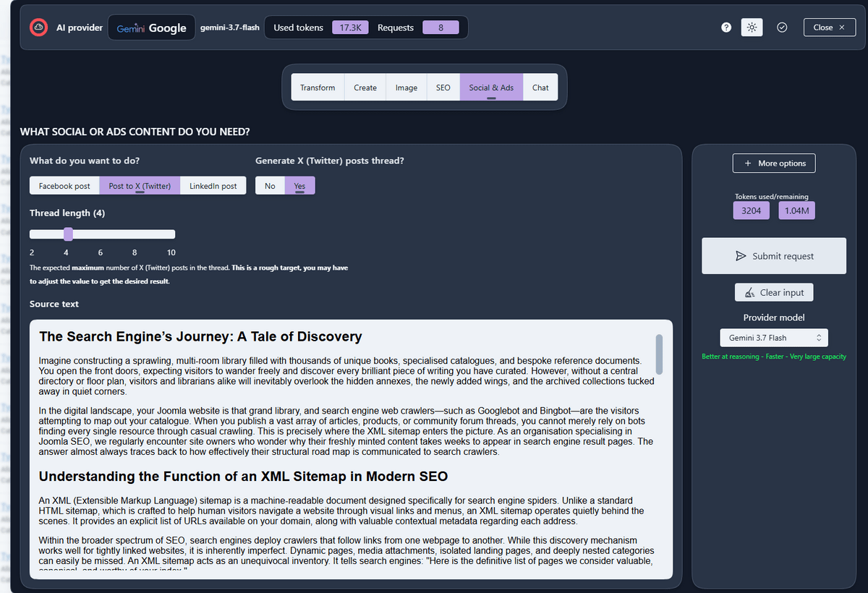This screenshot has height=593, width=868.
Task: Click the gemini-3.7-flash model label in header
Action: (229, 27)
